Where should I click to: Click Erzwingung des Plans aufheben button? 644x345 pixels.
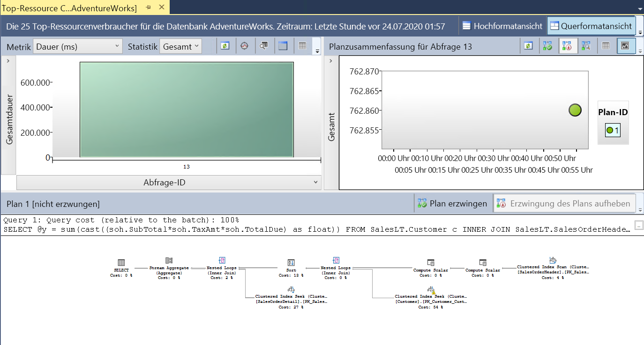pyautogui.click(x=564, y=204)
